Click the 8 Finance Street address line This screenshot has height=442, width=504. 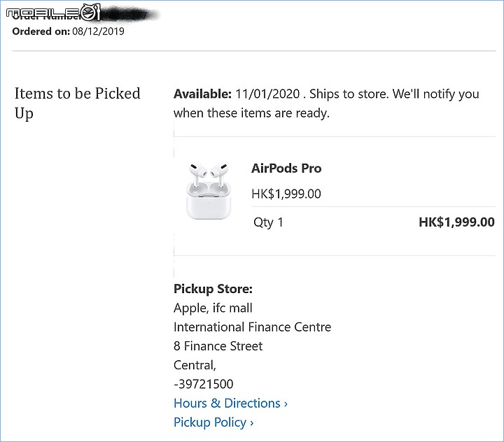coord(218,346)
